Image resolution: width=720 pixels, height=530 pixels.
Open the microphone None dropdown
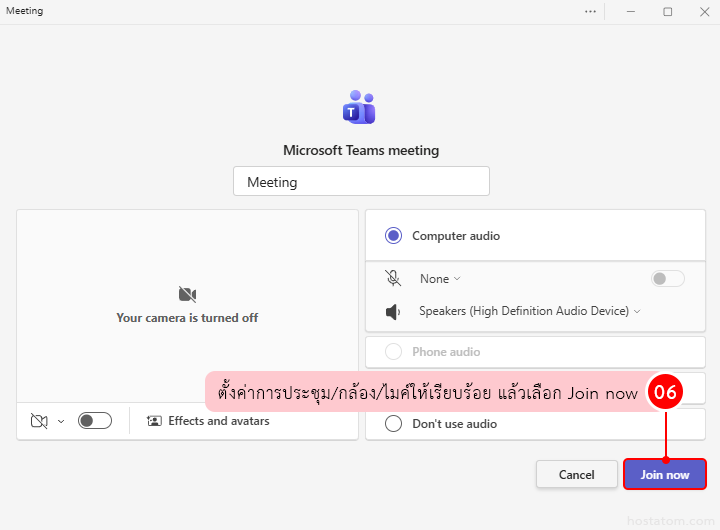(440, 279)
